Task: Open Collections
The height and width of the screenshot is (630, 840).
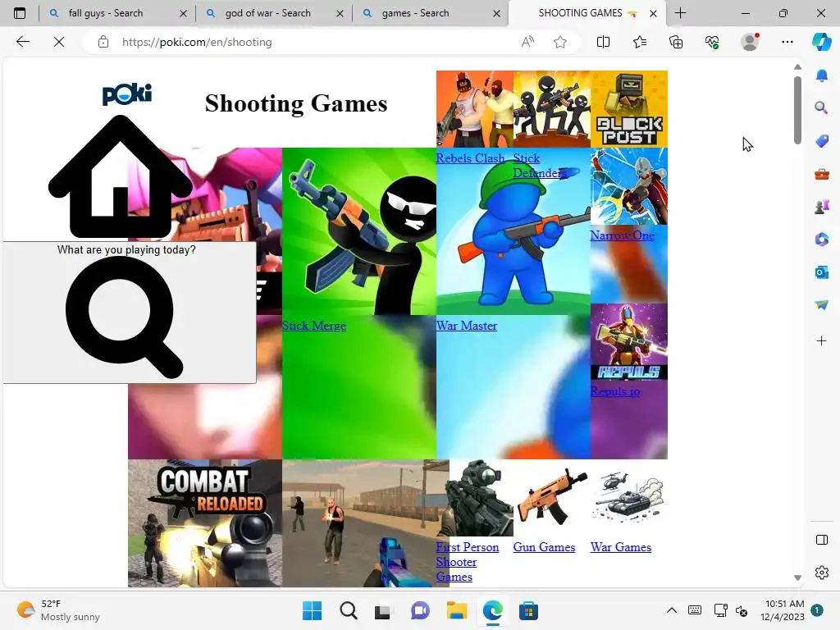Action: [676, 42]
